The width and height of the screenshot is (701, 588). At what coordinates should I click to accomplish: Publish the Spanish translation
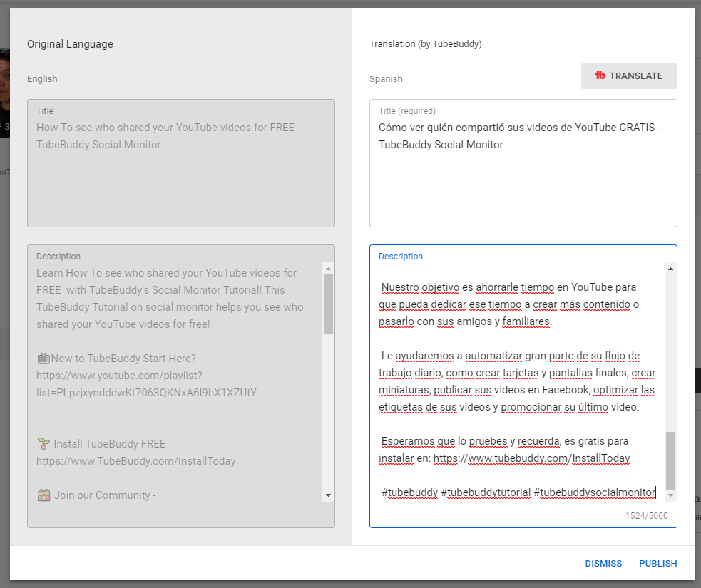coord(657,564)
